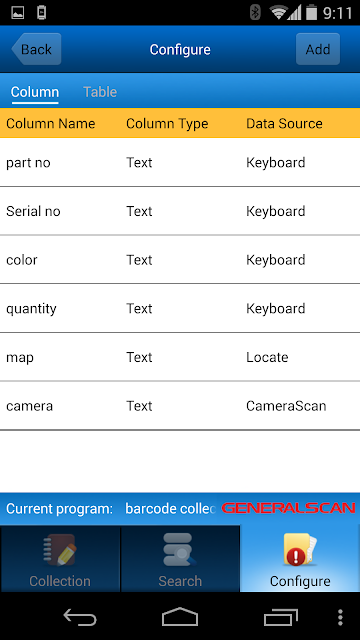
Task: Open the Collection notebook icon
Action: pyautogui.click(x=60, y=550)
